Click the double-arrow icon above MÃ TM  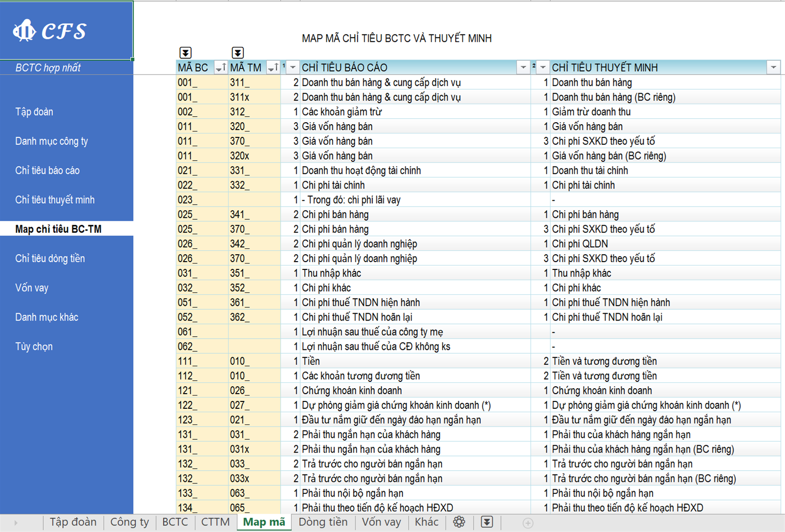tap(237, 53)
